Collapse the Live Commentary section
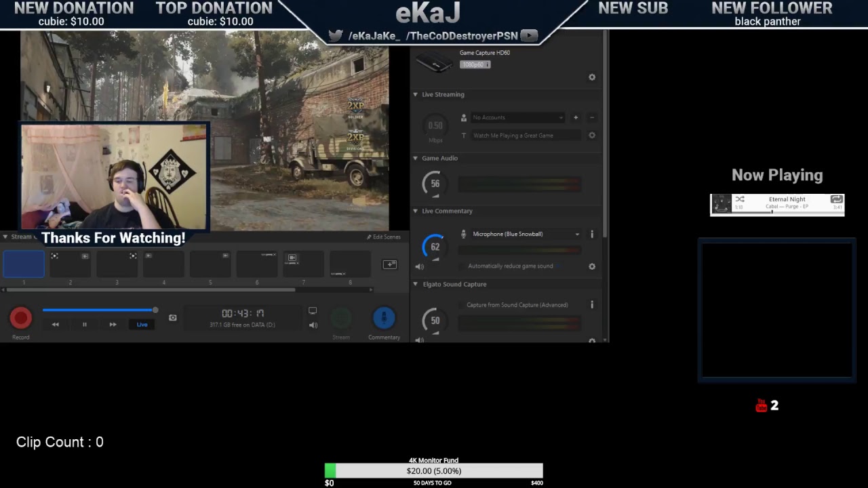 415,211
